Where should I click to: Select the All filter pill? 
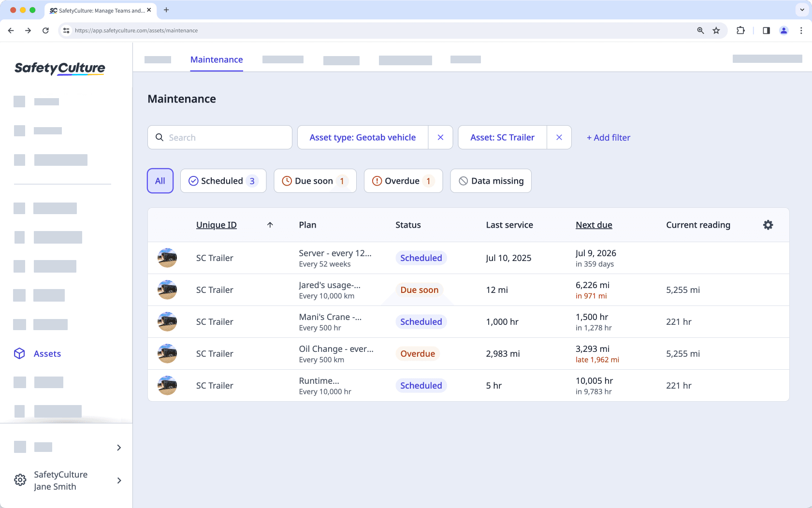pos(160,180)
